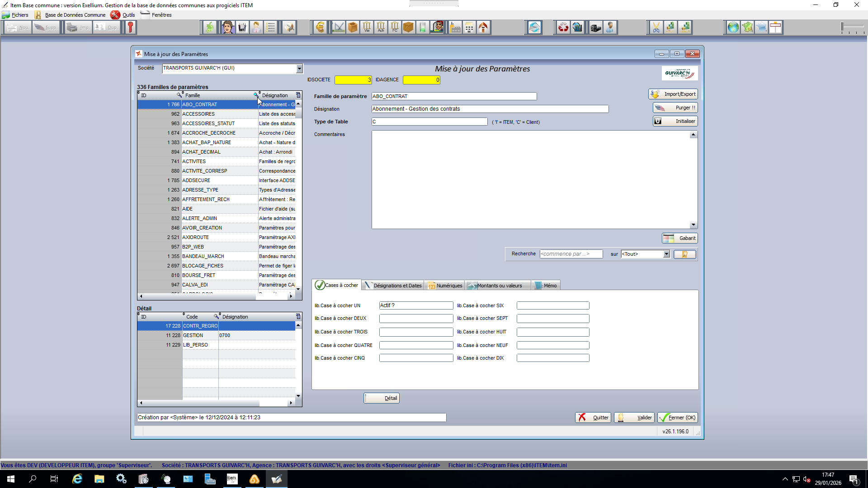
Task: Expand the Société dropdown list
Action: click(299, 69)
